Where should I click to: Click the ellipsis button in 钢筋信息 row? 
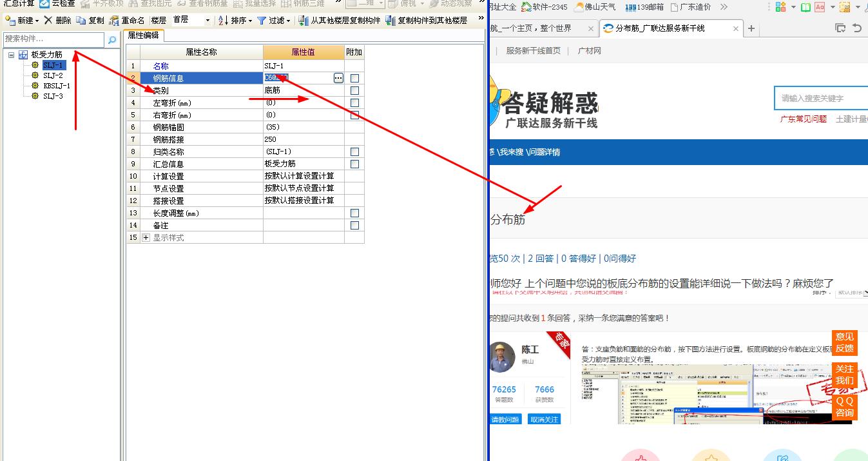point(338,78)
